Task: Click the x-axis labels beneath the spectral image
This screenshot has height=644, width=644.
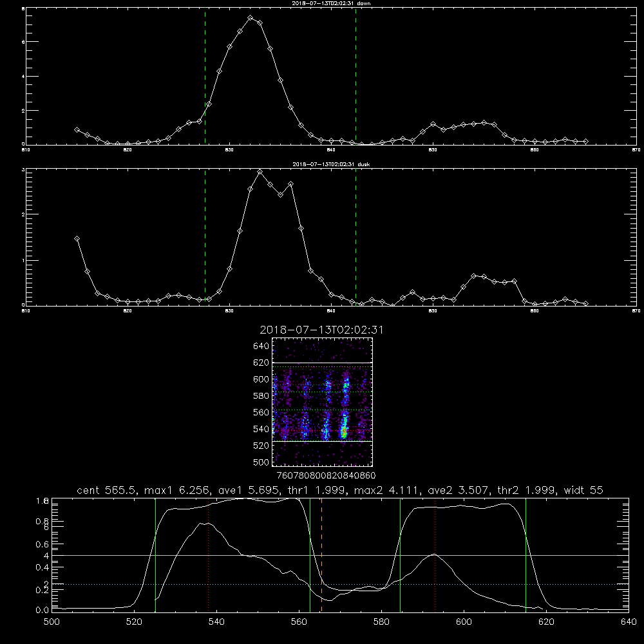Action: click(x=326, y=475)
